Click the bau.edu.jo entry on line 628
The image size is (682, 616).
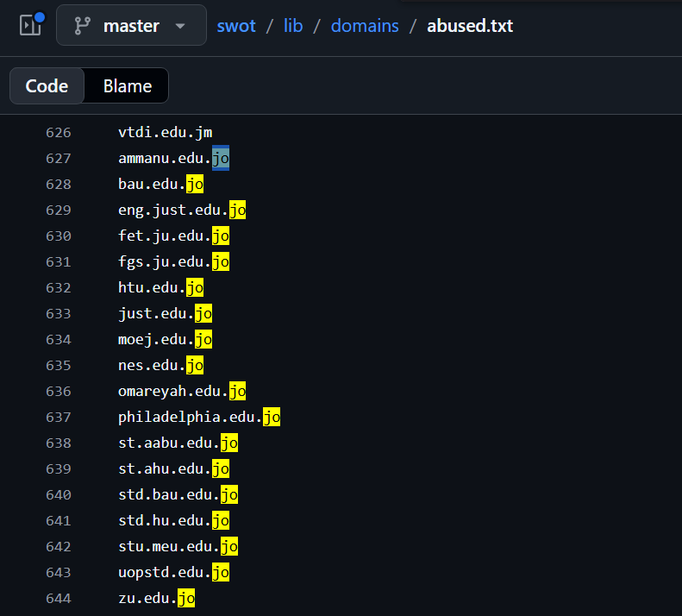pos(161,184)
